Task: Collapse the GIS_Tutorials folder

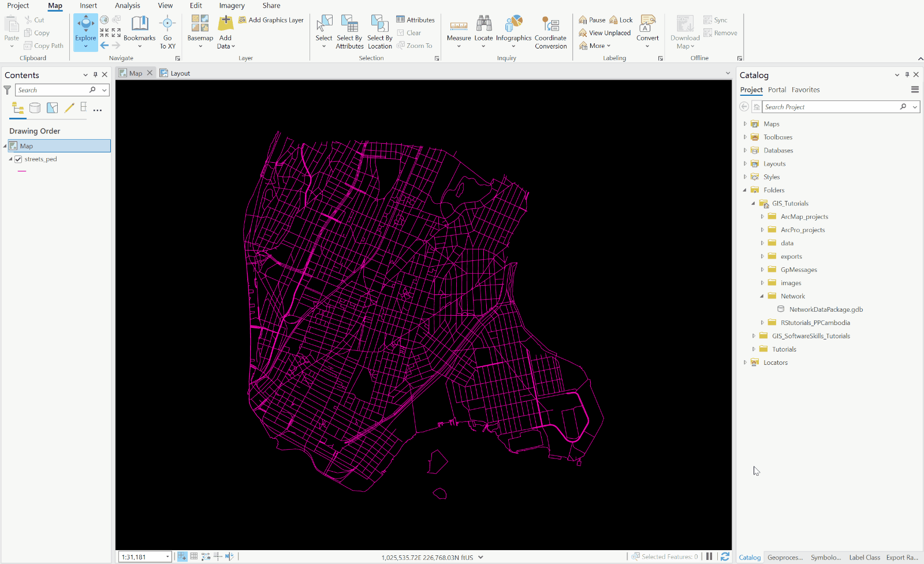Action: pyautogui.click(x=752, y=203)
